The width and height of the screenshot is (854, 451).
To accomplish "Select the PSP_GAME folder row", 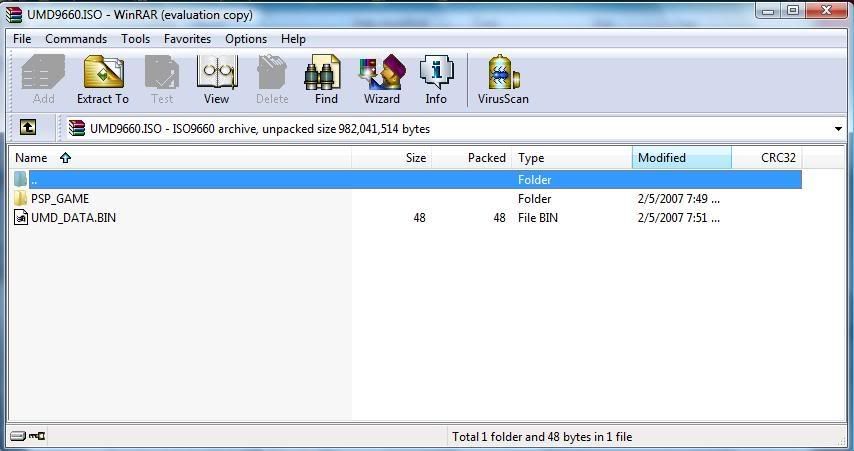I will [x=406, y=198].
